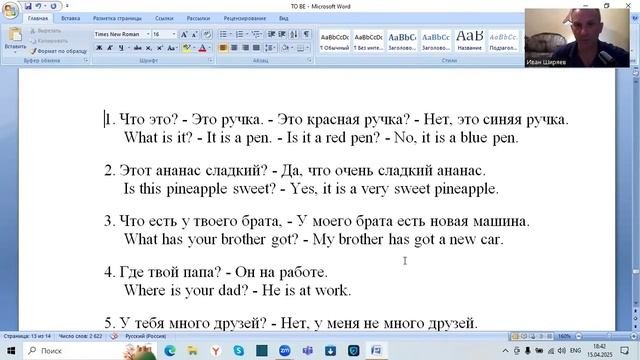Redo with the quick access toolbar arrow
The width and height of the screenshot is (640, 360).
pos(53,6)
